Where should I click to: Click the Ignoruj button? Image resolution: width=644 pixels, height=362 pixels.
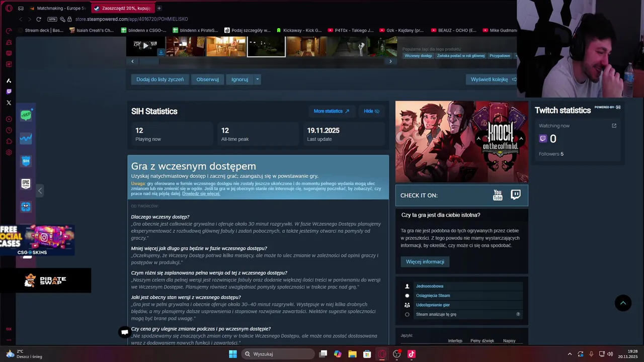coord(239,79)
